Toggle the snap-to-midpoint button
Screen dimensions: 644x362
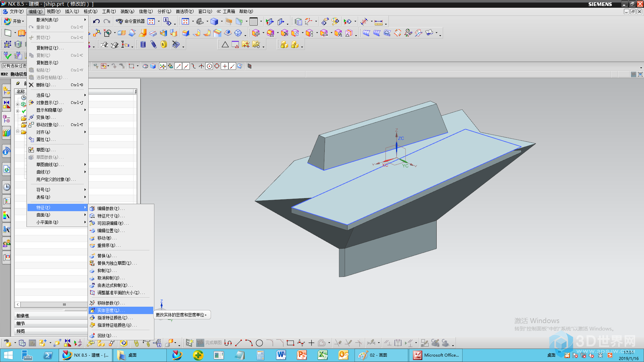186,66
